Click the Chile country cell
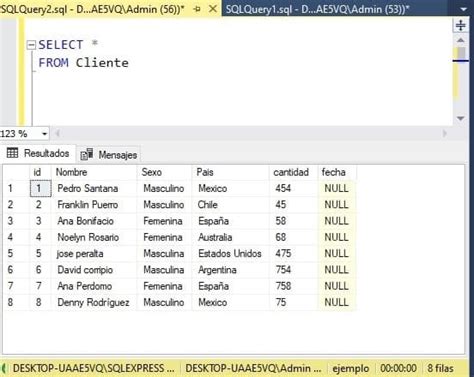The image size is (474, 377). pyautogui.click(x=231, y=204)
